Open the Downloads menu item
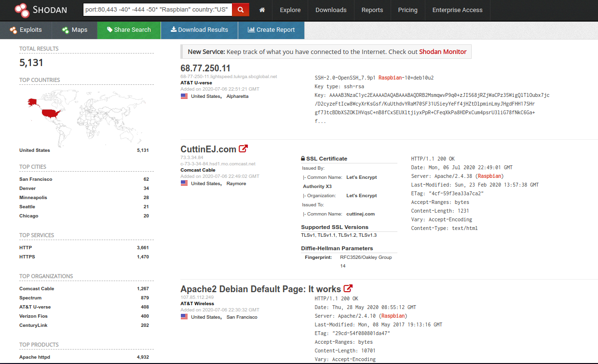 click(x=331, y=10)
